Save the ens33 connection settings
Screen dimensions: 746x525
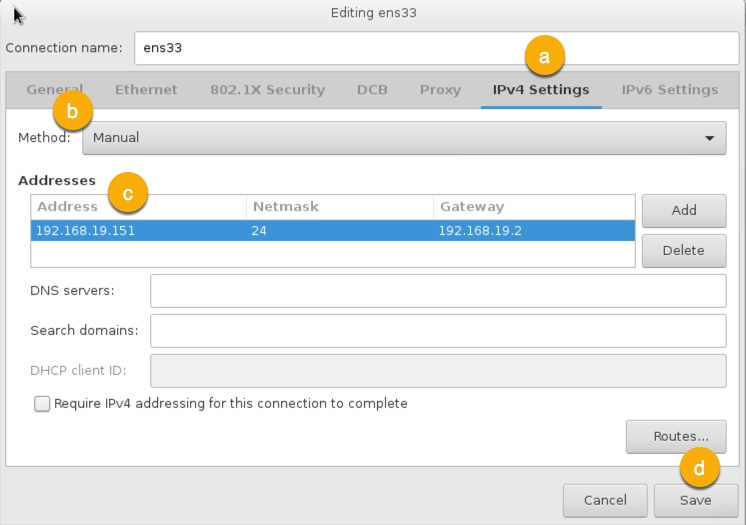(x=696, y=500)
